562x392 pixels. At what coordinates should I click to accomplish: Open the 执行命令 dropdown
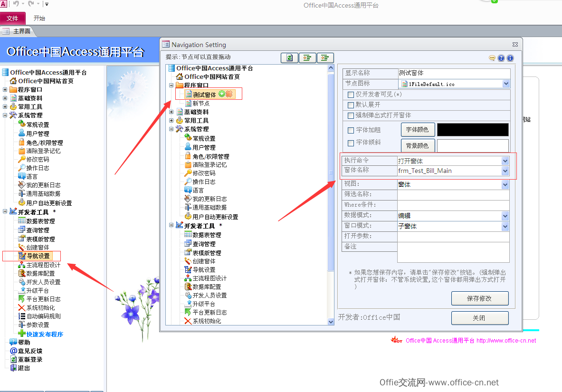point(505,161)
